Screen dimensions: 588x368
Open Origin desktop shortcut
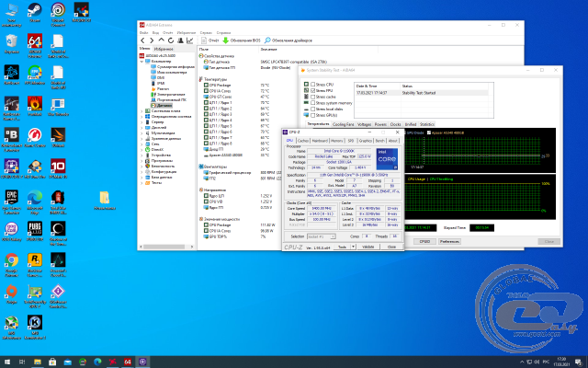click(x=11, y=293)
